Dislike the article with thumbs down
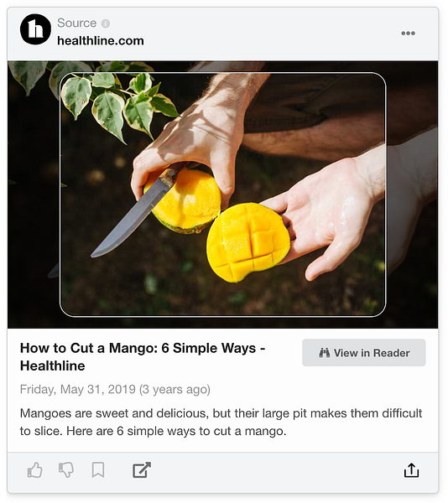This screenshot has height=503, width=448. pos(66,470)
